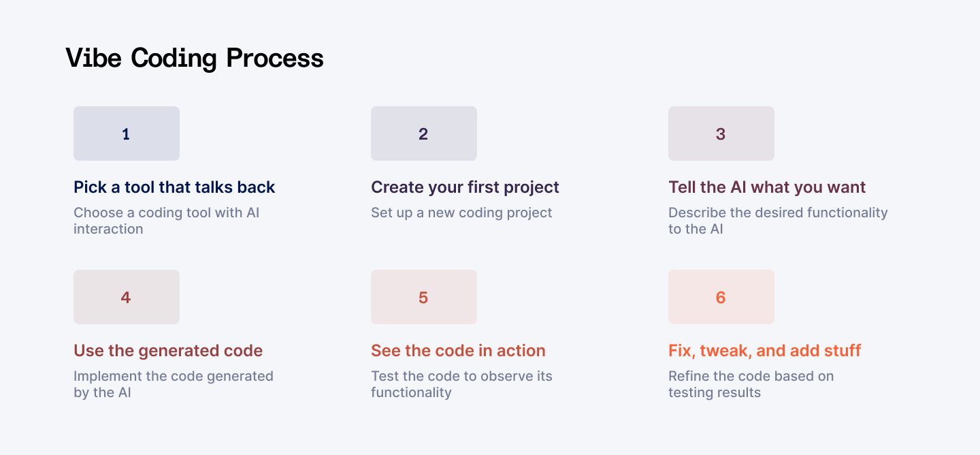Select 'Describe the desired functionality' description text
Image resolution: width=980 pixels, height=455 pixels.
pyautogui.click(x=778, y=221)
